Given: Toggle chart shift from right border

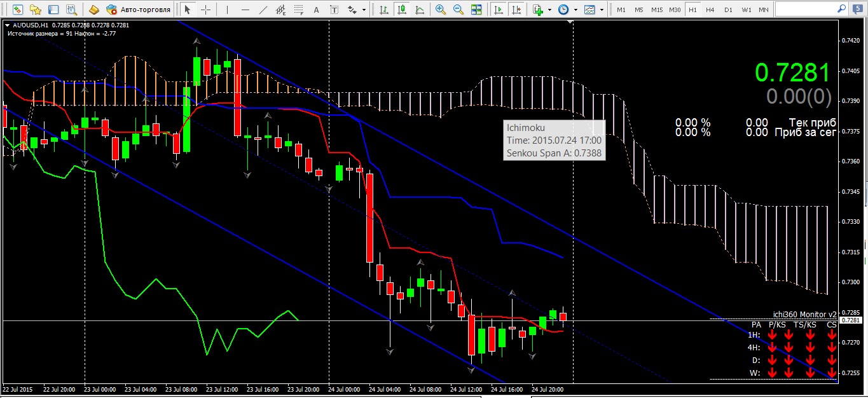Looking at the screenshot, I should [x=516, y=10].
